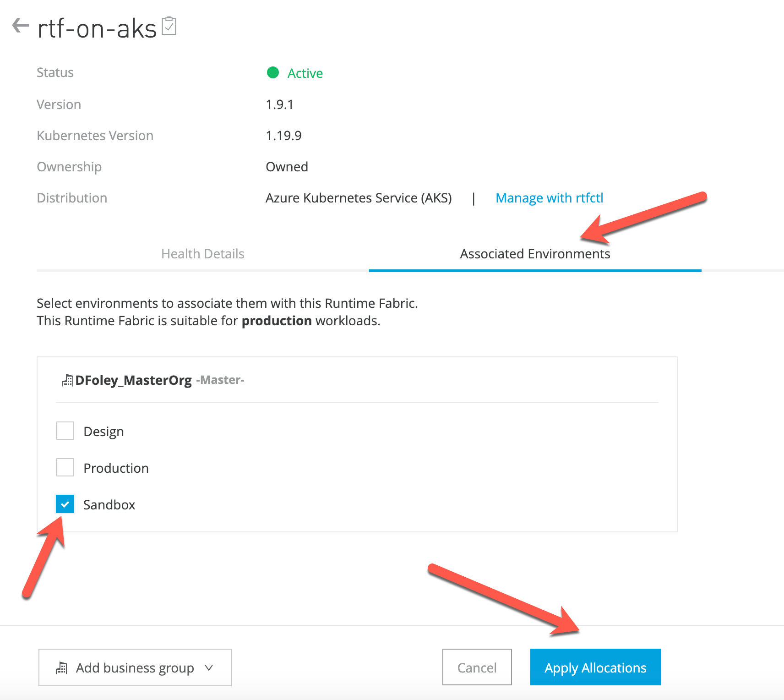
Task: Click the Owned ownership value
Action: pyautogui.click(x=287, y=167)
